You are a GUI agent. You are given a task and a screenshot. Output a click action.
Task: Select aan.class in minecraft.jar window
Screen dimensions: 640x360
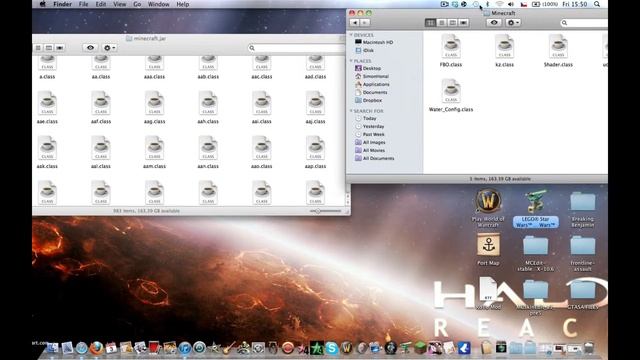pyautogui.click(x=208, y=152)
